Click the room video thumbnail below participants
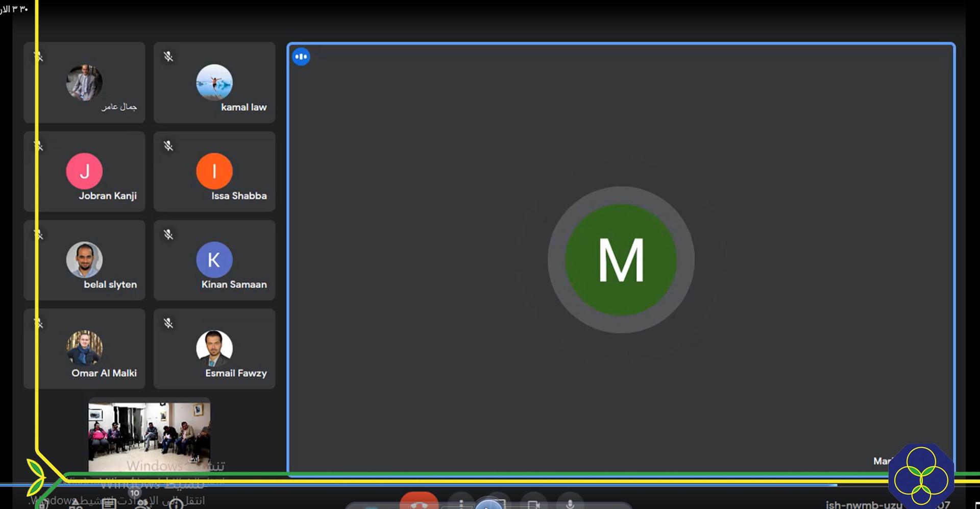Viewport: 980px width, 509px height. pyautogui.click(x=149, y=435)
